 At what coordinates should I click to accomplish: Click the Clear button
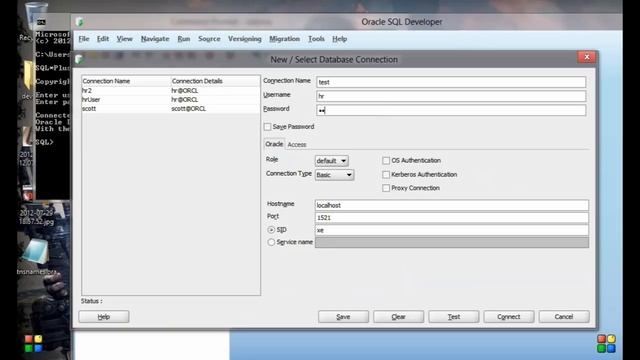pyautogui.click(x=398, y=317)
